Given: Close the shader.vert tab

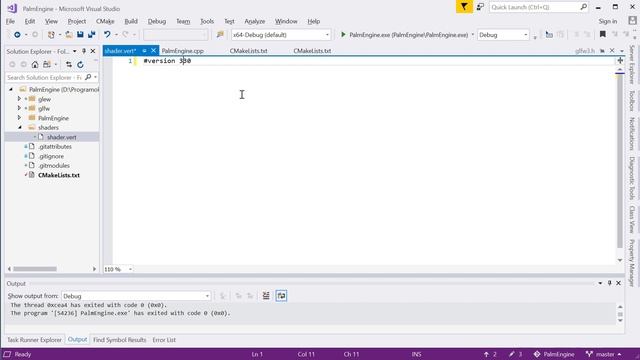Looking at the screenshot, I should pos(153,51).
